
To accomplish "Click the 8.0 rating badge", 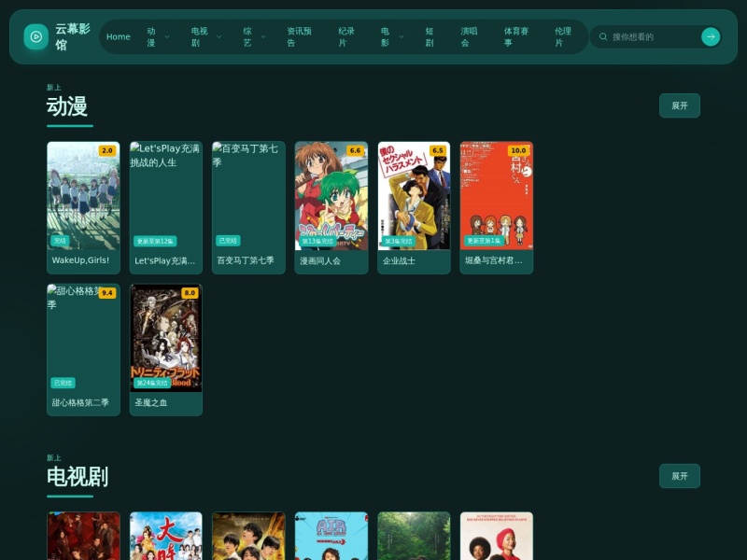I will pyautogui.click(x=190, y=293).
